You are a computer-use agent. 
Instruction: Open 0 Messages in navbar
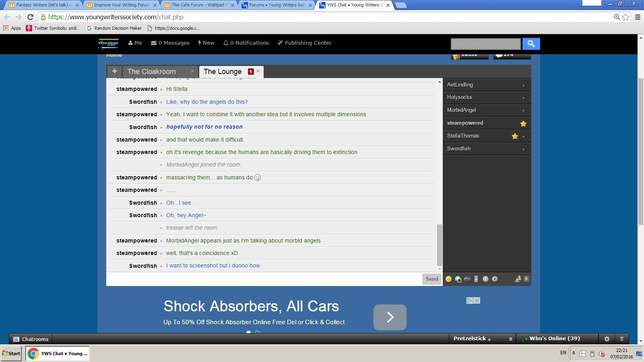pyautogui.click(x=170, y=43)
